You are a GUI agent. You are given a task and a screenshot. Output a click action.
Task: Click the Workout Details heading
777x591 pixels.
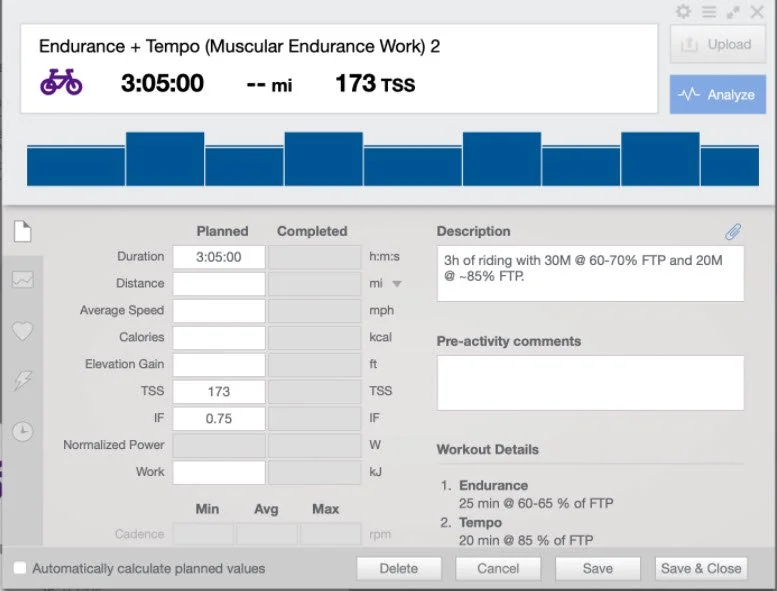click(x=488, y=450)
